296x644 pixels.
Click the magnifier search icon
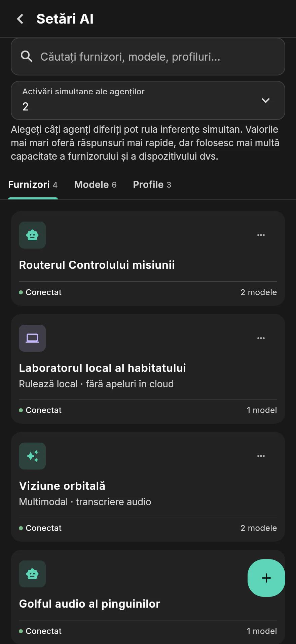click(x=27, y=57)
